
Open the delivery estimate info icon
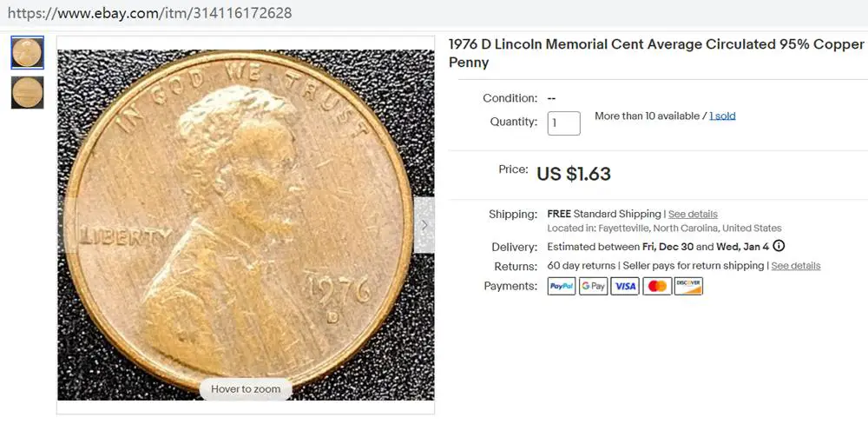(x=779, y=246)
